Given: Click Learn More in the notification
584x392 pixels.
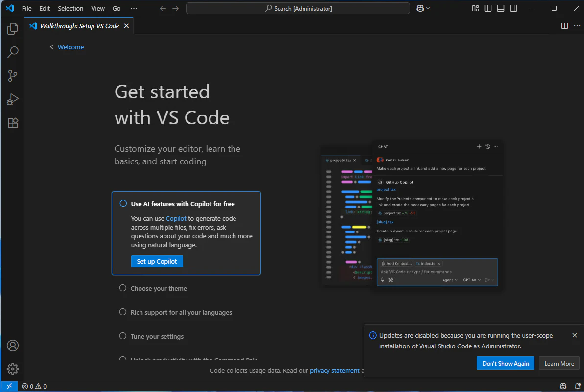Looking at the screenshot, I should [x=559, y=363].
